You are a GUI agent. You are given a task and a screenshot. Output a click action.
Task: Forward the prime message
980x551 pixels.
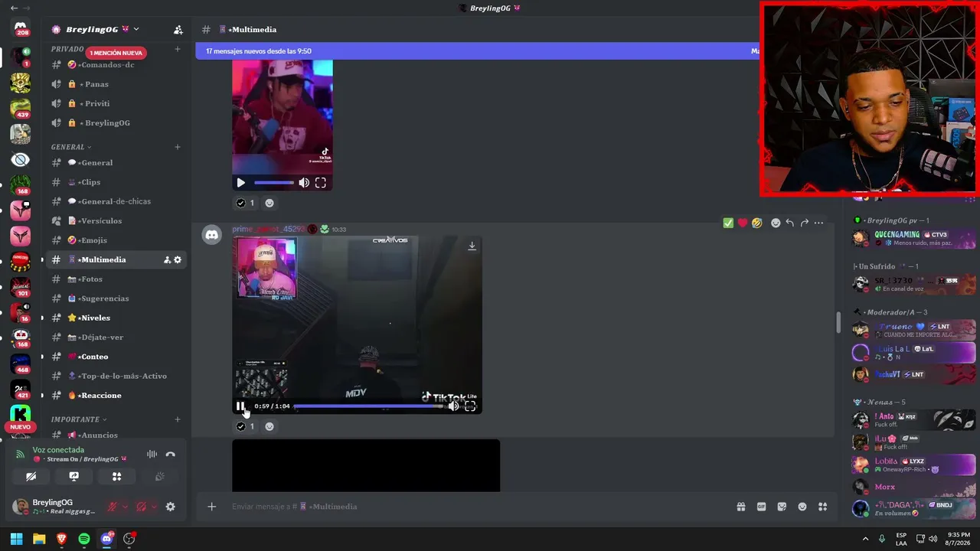805,223
